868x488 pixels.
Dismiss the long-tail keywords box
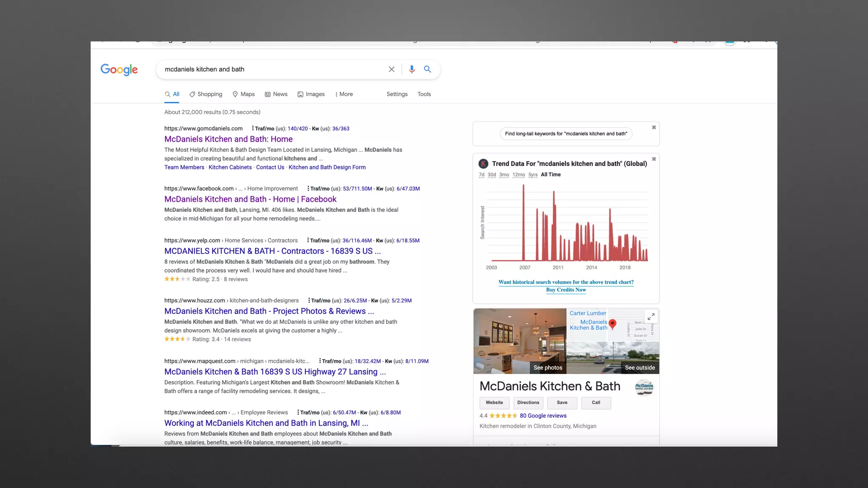tap(654, 128)
